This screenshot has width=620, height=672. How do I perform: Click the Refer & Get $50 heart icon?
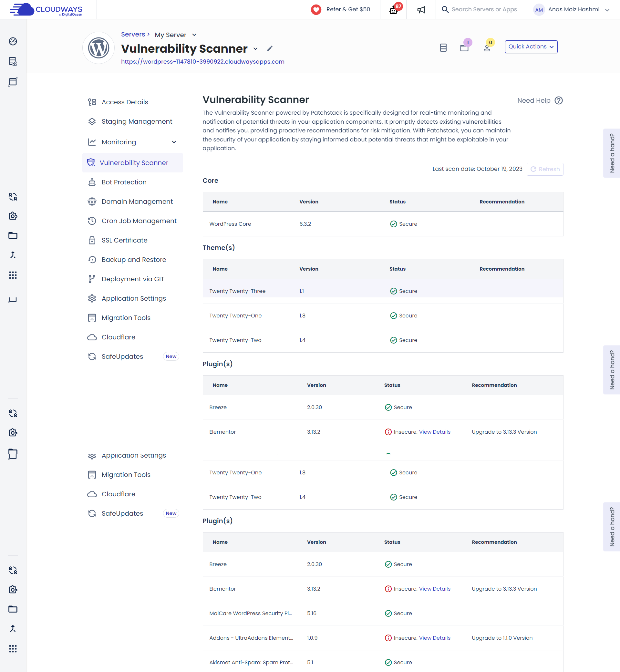(316, 9)
